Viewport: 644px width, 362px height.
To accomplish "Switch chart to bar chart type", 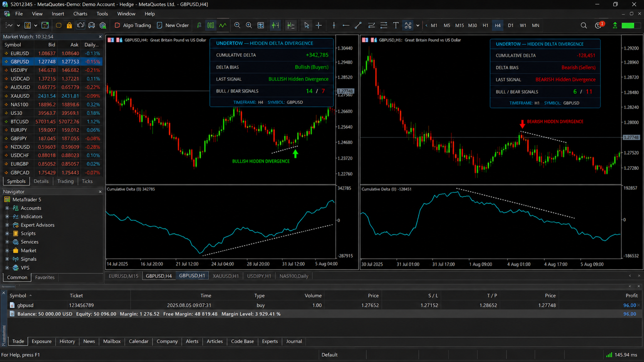I will 199,25.
